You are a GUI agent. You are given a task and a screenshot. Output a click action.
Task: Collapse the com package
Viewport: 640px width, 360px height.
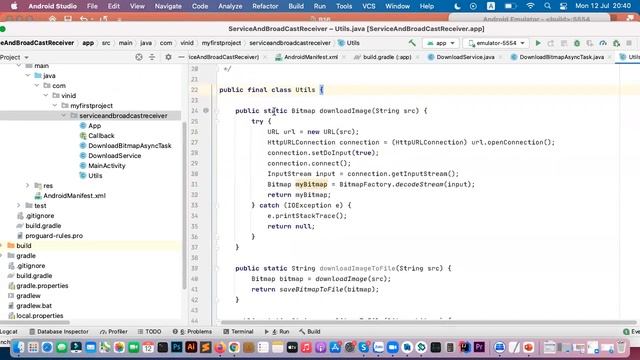point(37,86)
